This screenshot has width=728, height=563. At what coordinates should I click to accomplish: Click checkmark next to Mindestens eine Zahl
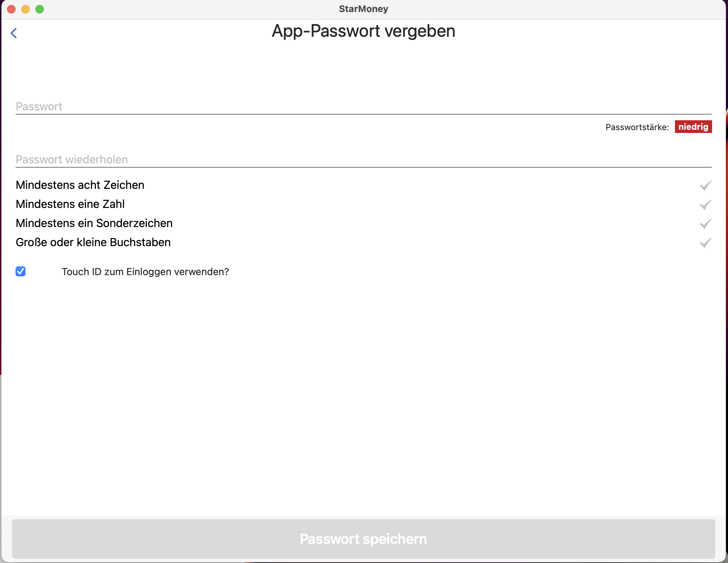705,204
